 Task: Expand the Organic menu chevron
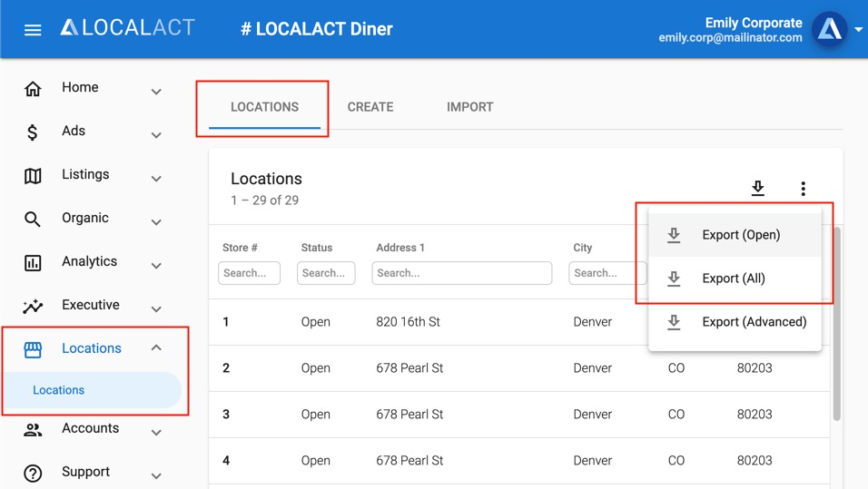[x=157, y=222]
